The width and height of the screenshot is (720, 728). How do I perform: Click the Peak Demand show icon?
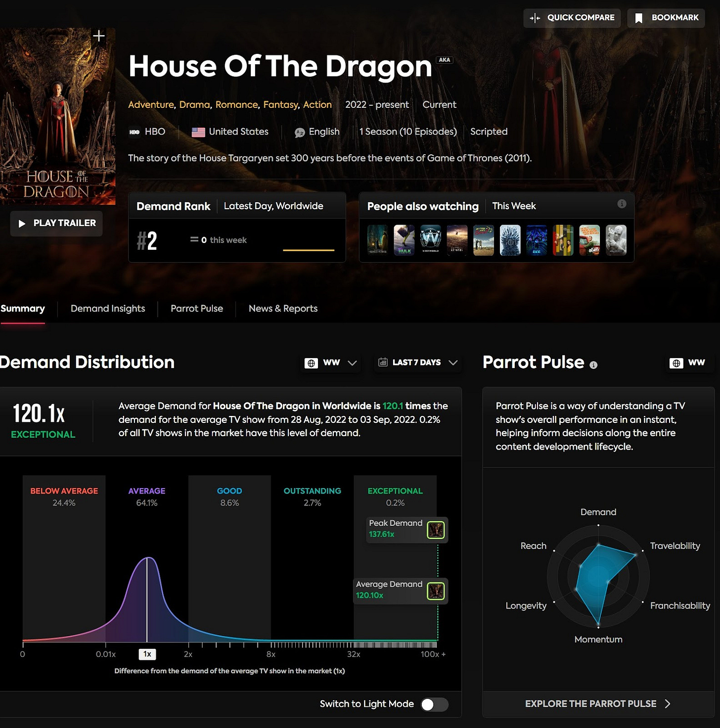click(436, 530)
